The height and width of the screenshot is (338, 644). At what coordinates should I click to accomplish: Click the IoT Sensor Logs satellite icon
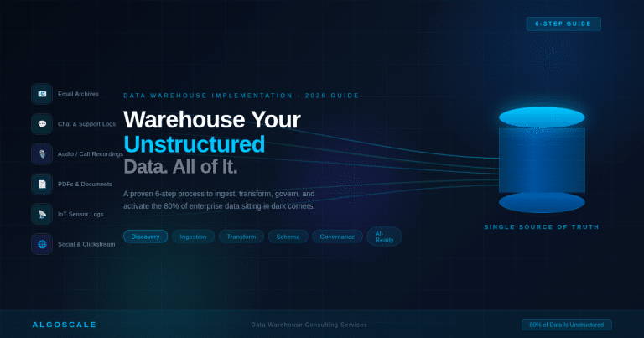[42, 214]
